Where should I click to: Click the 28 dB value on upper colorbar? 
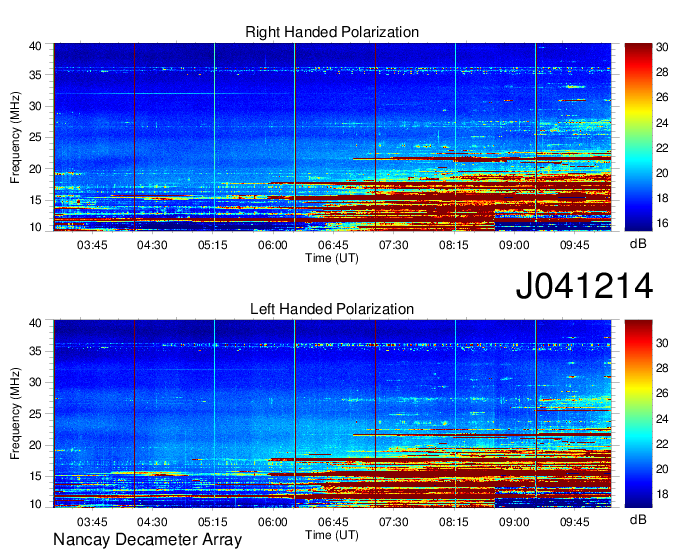tap(662, 72)
